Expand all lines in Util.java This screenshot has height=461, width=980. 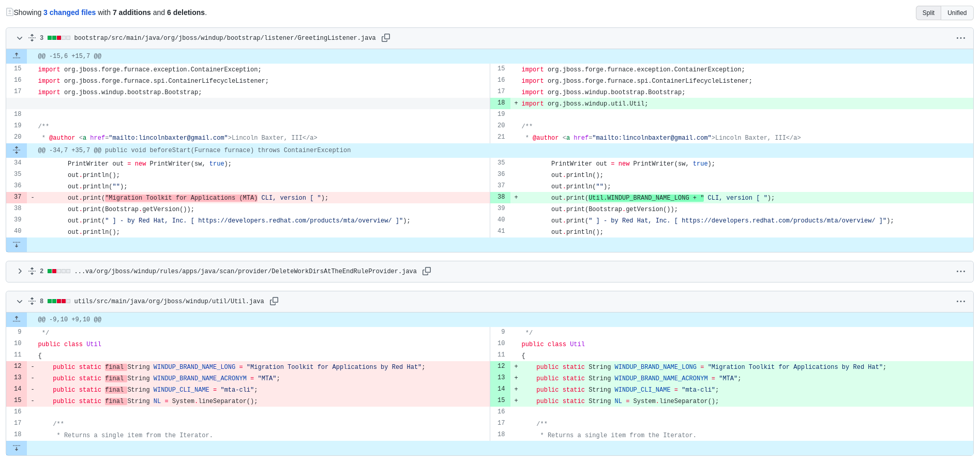(32, 301)
